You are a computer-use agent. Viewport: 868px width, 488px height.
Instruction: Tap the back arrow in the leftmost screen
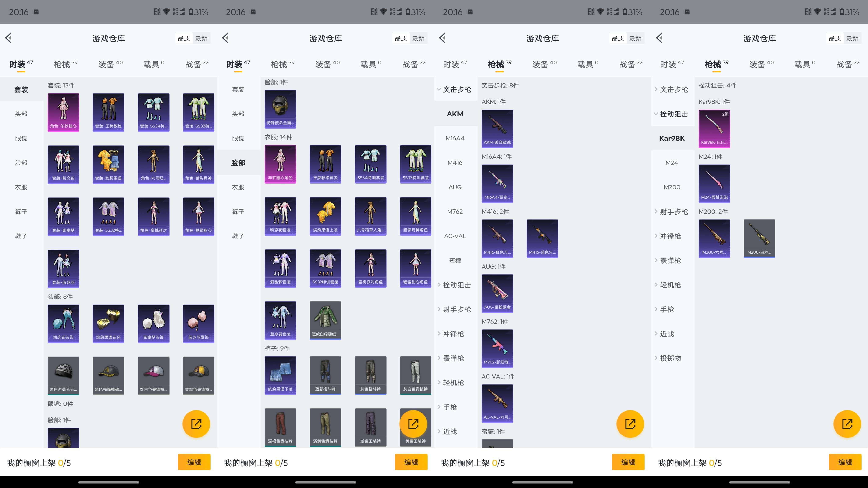(9, 38)
